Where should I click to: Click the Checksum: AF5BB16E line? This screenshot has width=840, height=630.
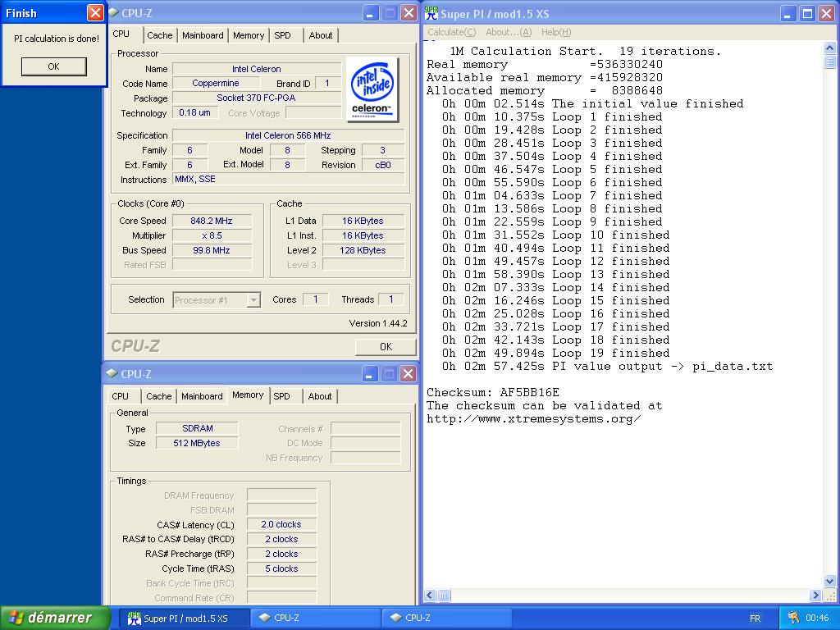[x=493, y=392]
